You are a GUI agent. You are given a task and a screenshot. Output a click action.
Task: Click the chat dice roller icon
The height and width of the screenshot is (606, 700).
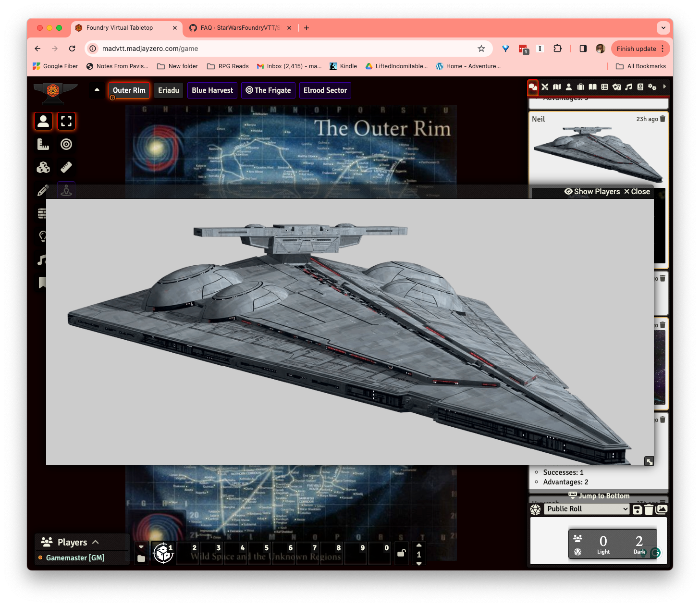pyautogui.click(x=536, y=509)
